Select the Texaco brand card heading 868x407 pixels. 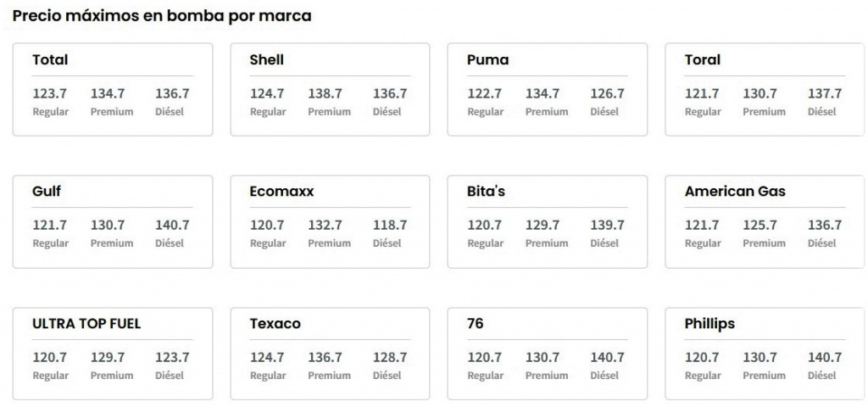275,324
